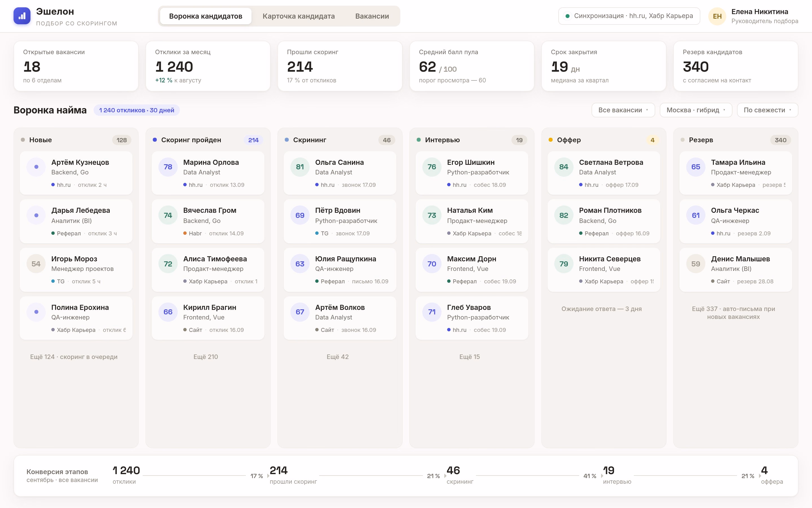Click score badge 59 for Денис Малышев

(x=696, y=264)
